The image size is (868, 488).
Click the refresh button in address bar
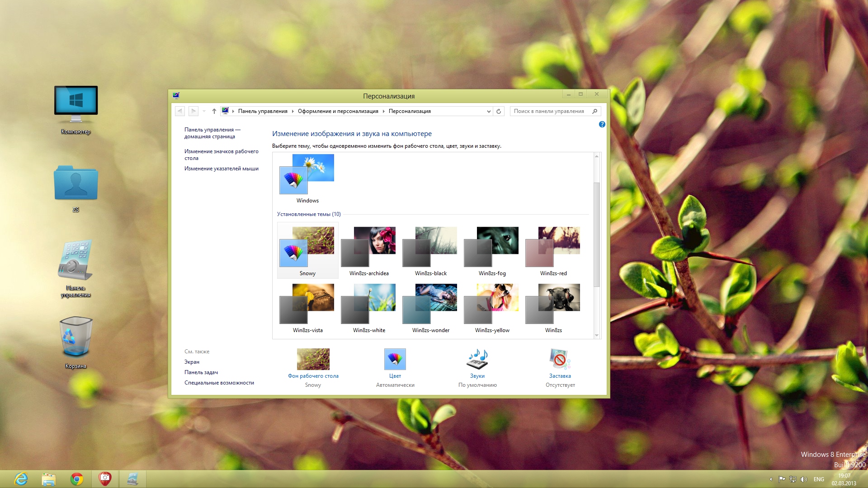click(x=499, y=111)
